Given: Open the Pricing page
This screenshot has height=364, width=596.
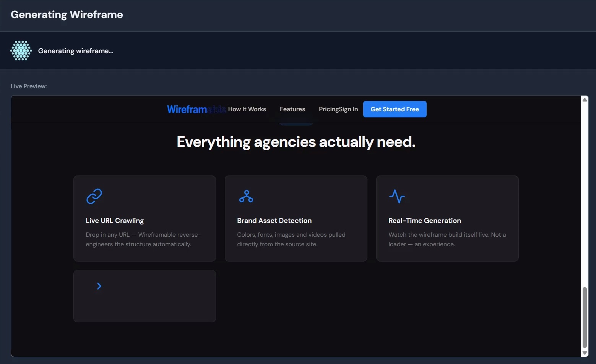Looking at the screenshot, I should click(x=328, y=109).
